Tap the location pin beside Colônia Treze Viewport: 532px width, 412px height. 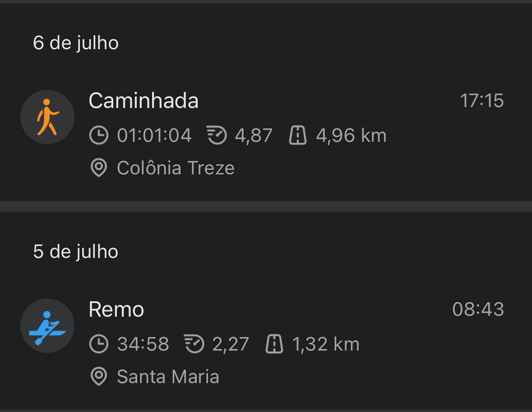[x=99, y=168]
